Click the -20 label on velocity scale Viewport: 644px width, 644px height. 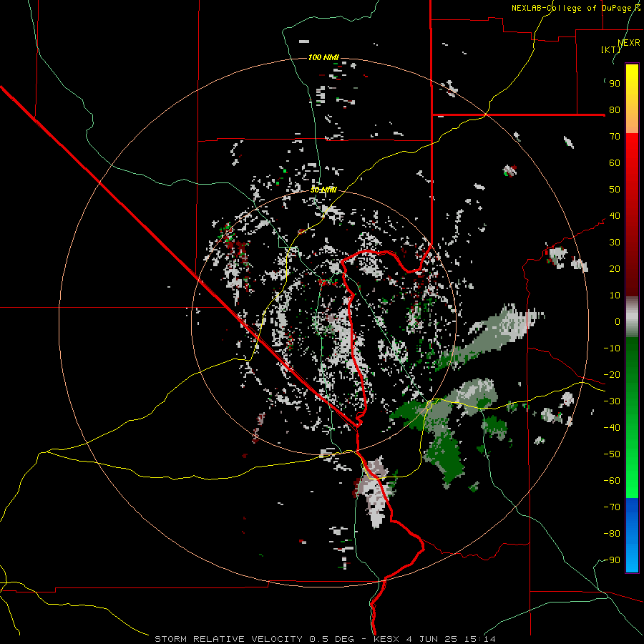point(612,374)
